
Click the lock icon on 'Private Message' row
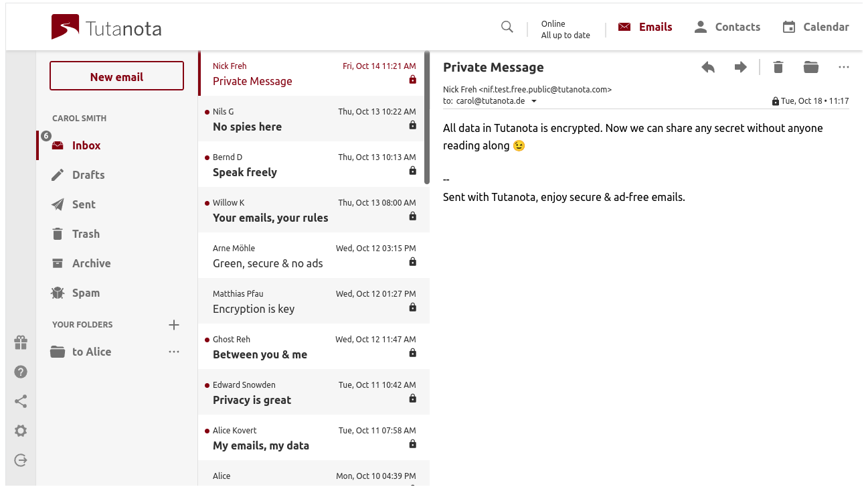[412, 80]
